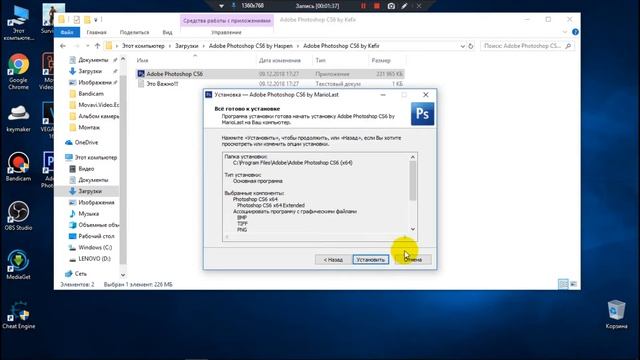Image resolution: width=640 pixels, height=360 pixels.
Task: Switch to large thumbnails view icon
Action: pyautogui.click(x=573, y=284)
